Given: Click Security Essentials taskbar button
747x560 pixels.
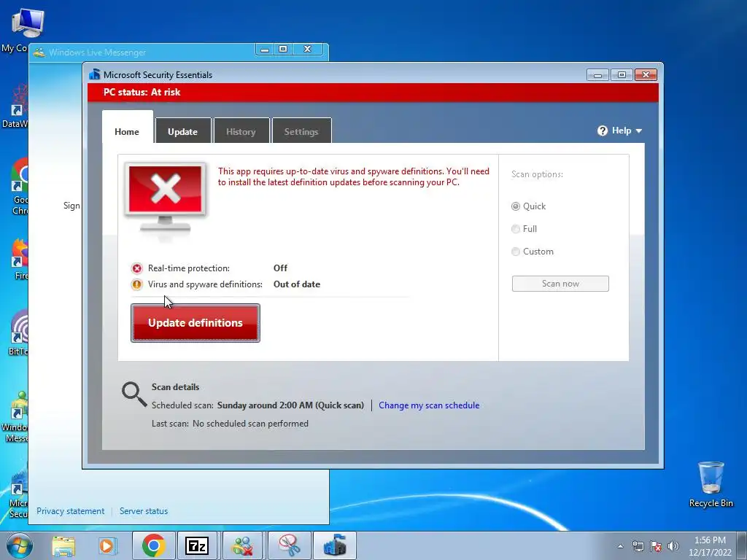Looking at the screenshot, I should (334, 545).
